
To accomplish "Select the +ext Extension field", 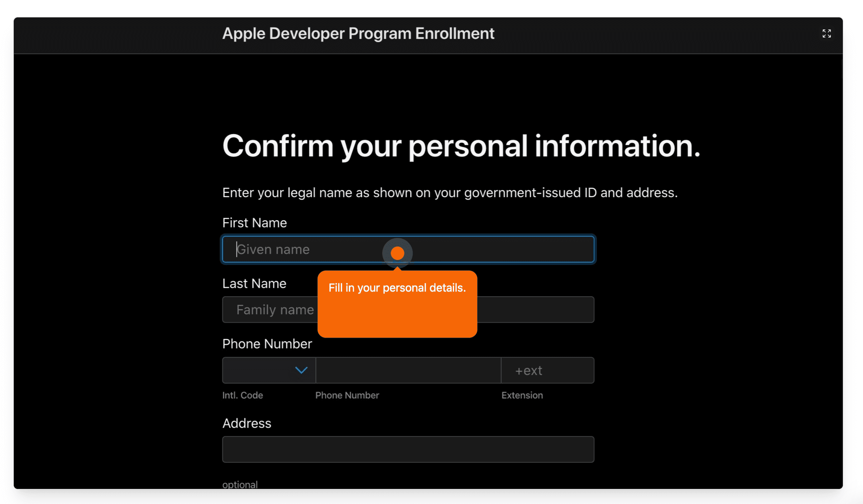I will point(547,370).
